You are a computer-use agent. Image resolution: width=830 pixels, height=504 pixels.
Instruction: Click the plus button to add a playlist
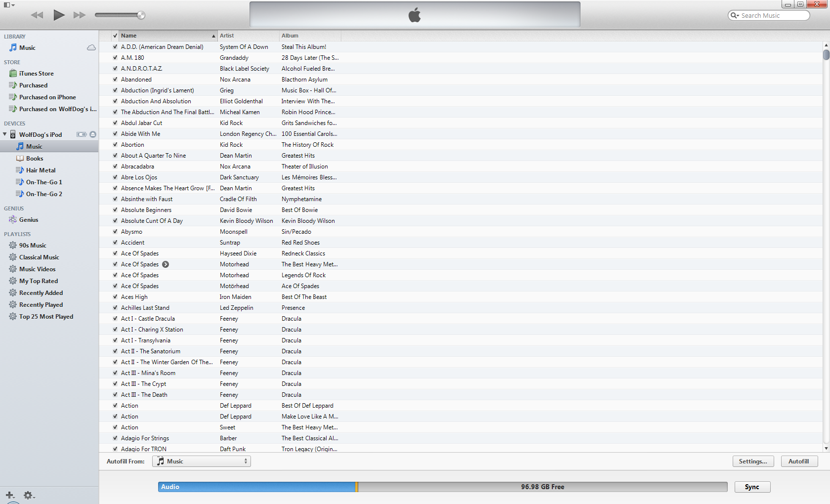[x=10, y=495]
